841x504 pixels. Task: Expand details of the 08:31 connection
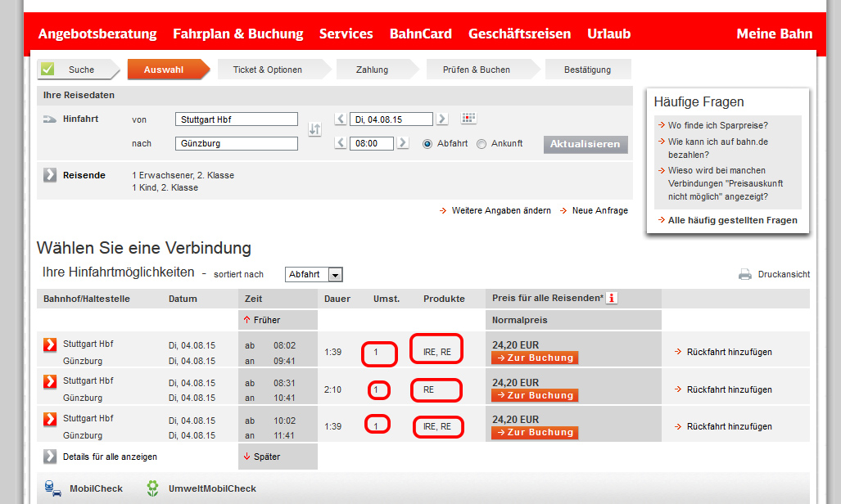click(50, 381)
